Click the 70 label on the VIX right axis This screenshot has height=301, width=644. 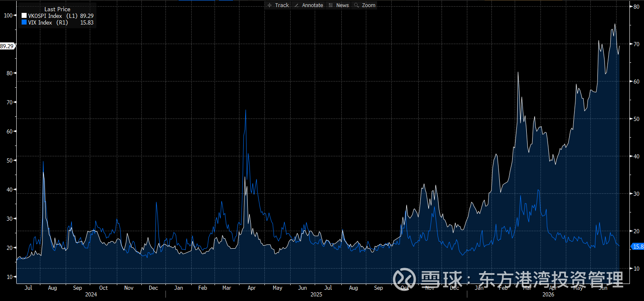(x=636, y=44)
